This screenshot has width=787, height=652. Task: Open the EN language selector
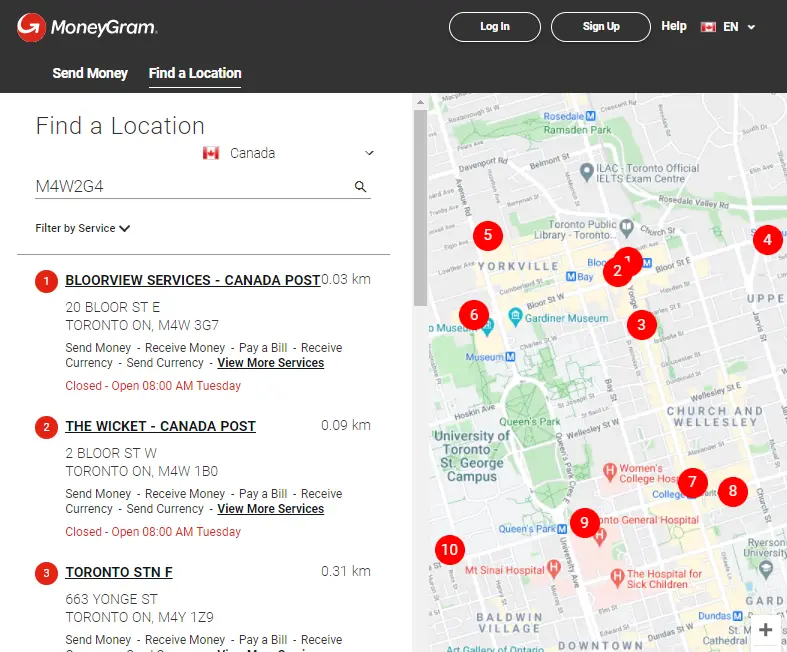(x=729, y=27)
